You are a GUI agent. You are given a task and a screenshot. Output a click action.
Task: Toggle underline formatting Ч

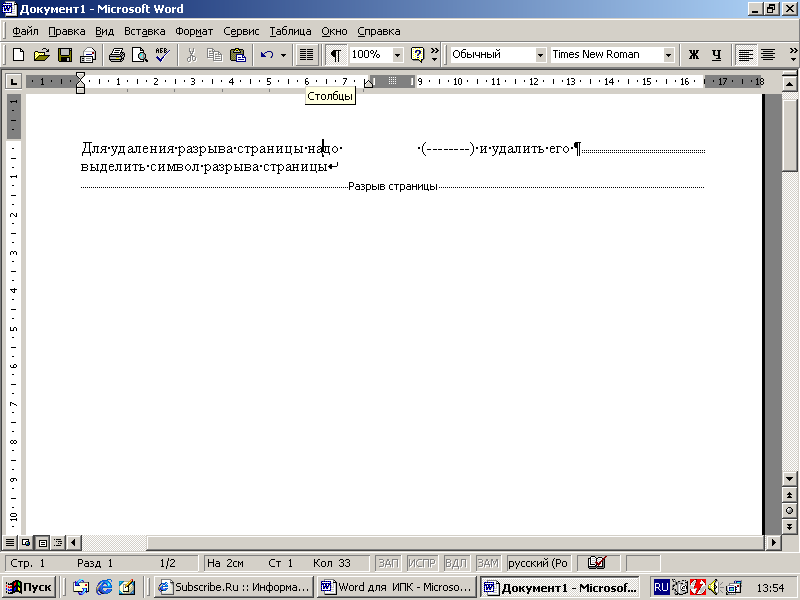[x=716, y=55]
